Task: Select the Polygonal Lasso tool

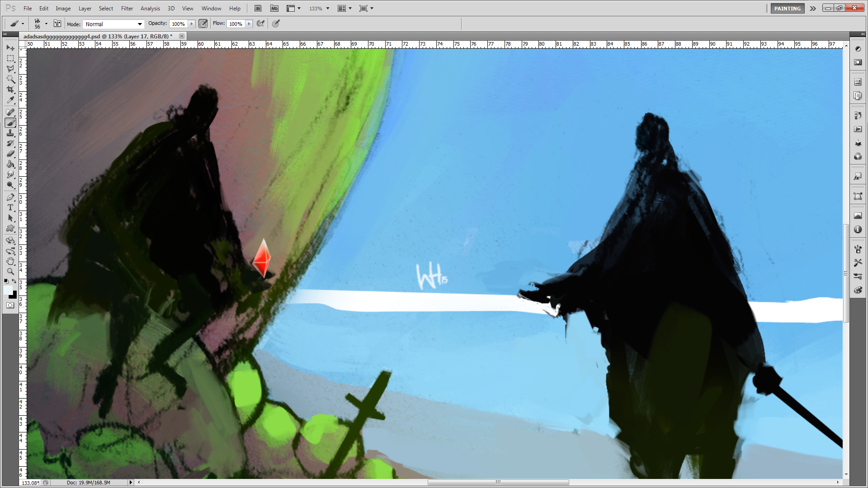Action: (x=10, y=69)
